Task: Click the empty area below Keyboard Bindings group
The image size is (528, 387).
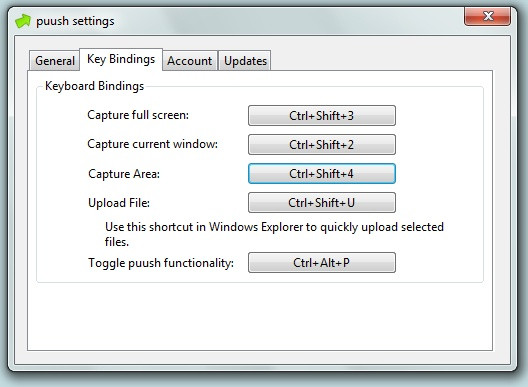Action: coord(259,316)
